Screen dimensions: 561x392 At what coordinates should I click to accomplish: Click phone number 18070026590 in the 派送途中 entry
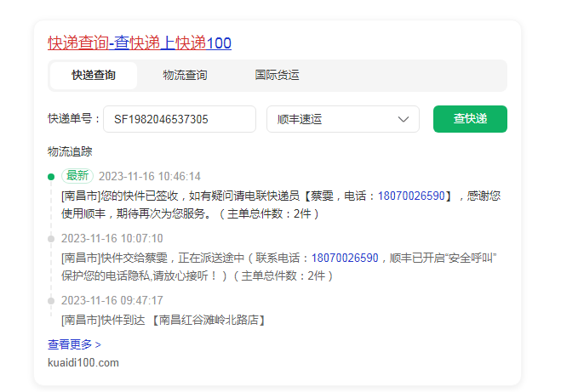click(345, 258)
